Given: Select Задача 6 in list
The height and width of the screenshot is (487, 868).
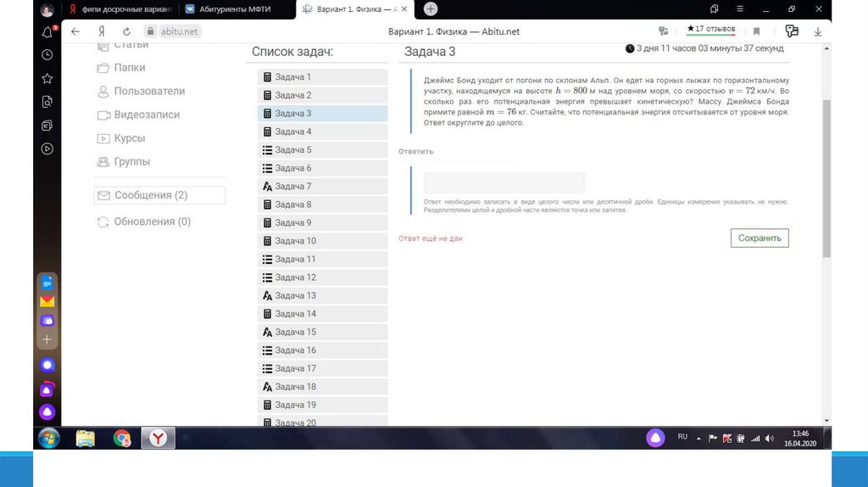Looking at the screenshot, I should coord(322,168).
